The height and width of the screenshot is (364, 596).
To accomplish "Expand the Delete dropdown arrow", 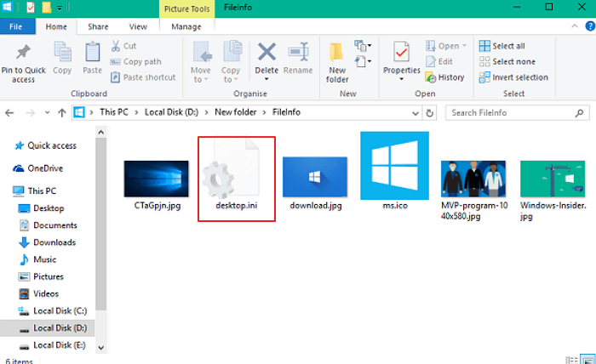I will click(x=266, y=79).
